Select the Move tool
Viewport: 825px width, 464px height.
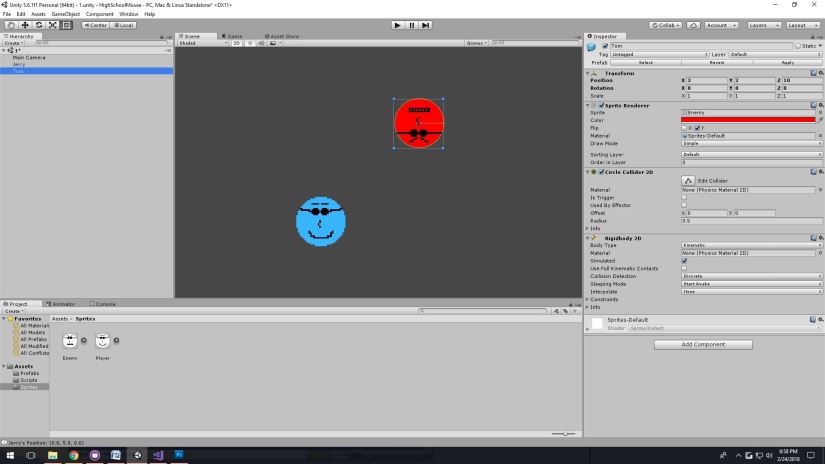[24, 25]
